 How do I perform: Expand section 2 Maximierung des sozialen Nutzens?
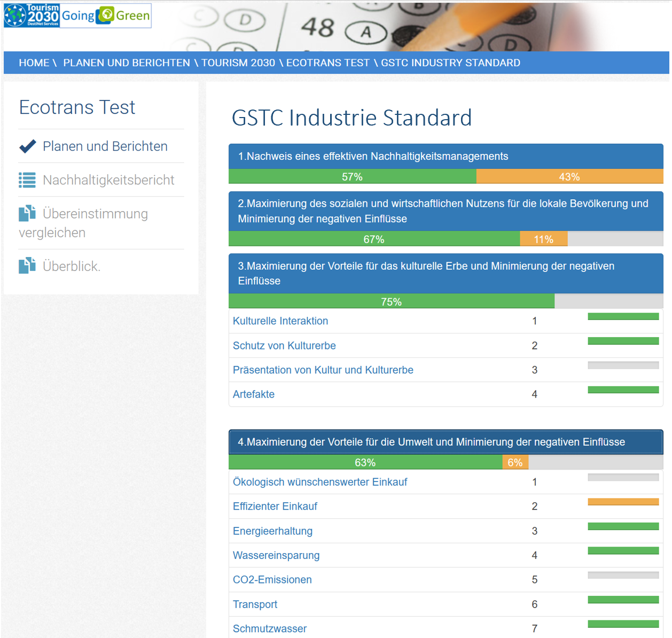442,211
